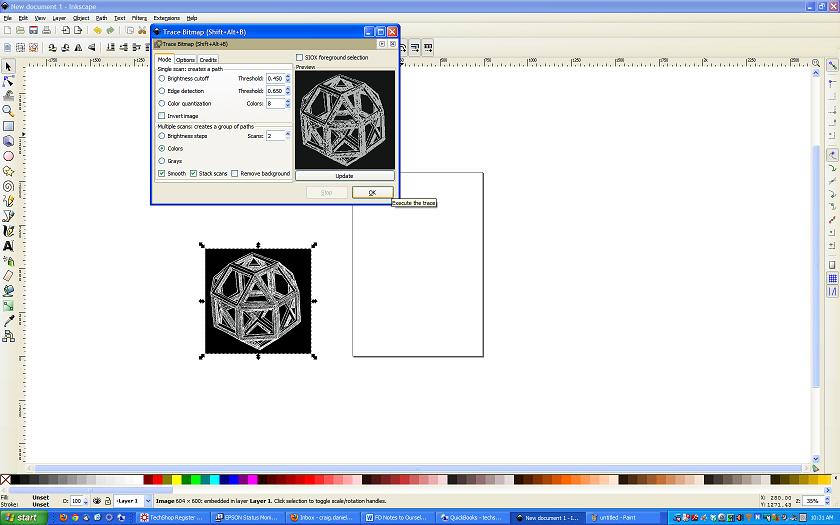Image resolution: width=840 pixels, height=525 pixels.
Task: Toggle the grid snap icon in right toolbar
Action: click(x=832, y=278)
